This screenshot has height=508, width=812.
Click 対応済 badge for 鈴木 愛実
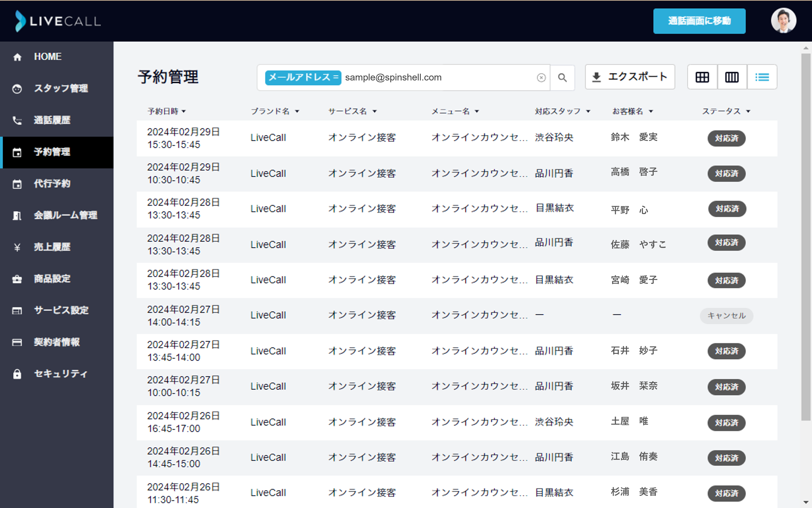tap(726, 138)
